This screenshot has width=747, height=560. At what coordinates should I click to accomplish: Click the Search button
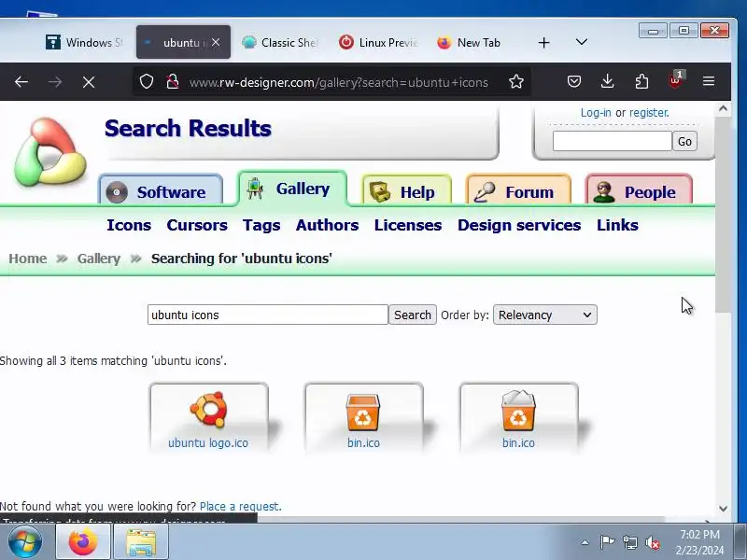413,315
